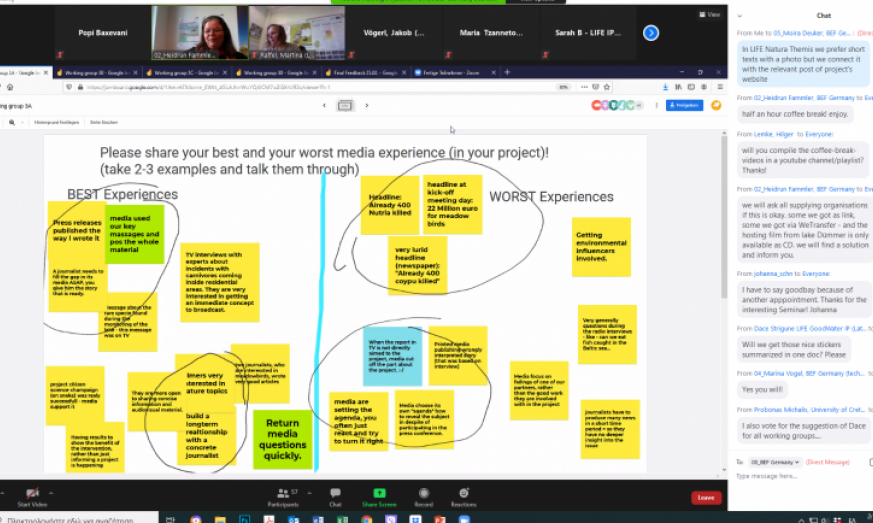Switch to Working group 3C browser tab
873x523 pixels.
pyautogui.click(x=187, y=72)
